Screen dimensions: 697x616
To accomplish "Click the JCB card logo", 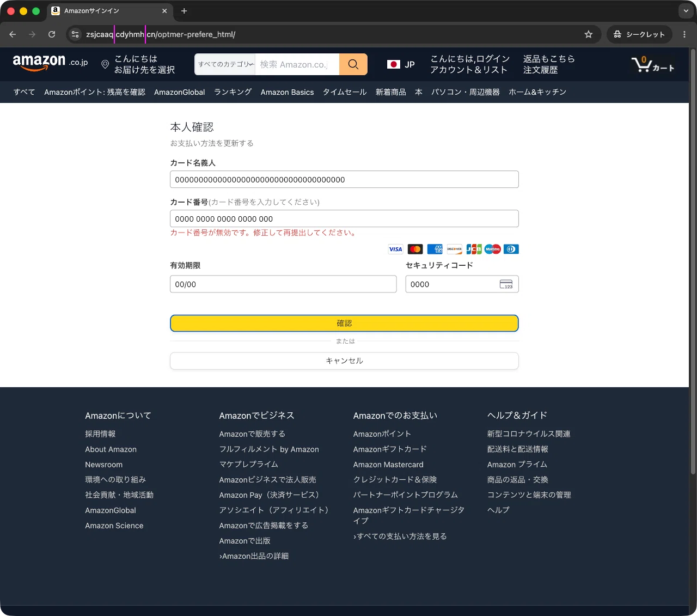I will click(474, 249).
